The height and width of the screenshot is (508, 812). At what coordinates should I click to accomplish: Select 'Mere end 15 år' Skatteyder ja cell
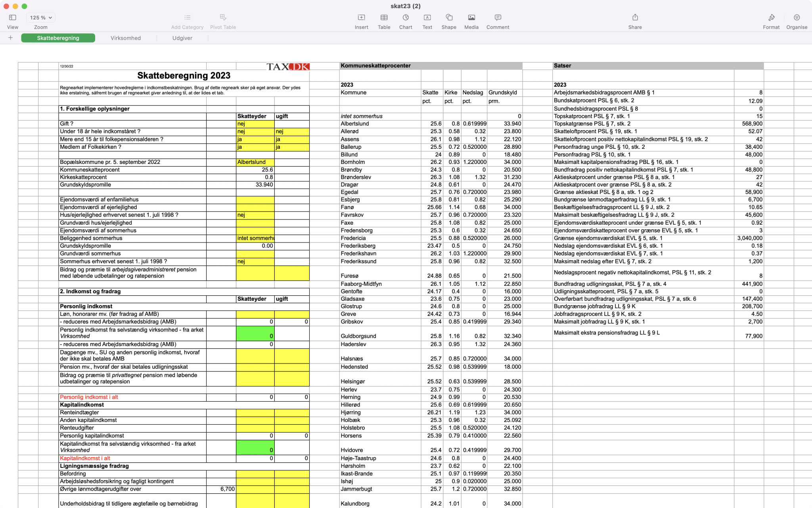(x=255, y=139)
